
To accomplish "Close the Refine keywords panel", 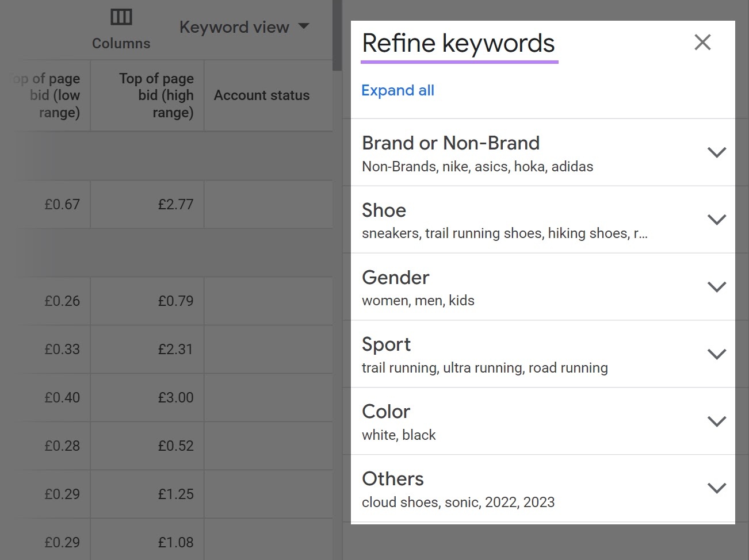I will [702, 42].
